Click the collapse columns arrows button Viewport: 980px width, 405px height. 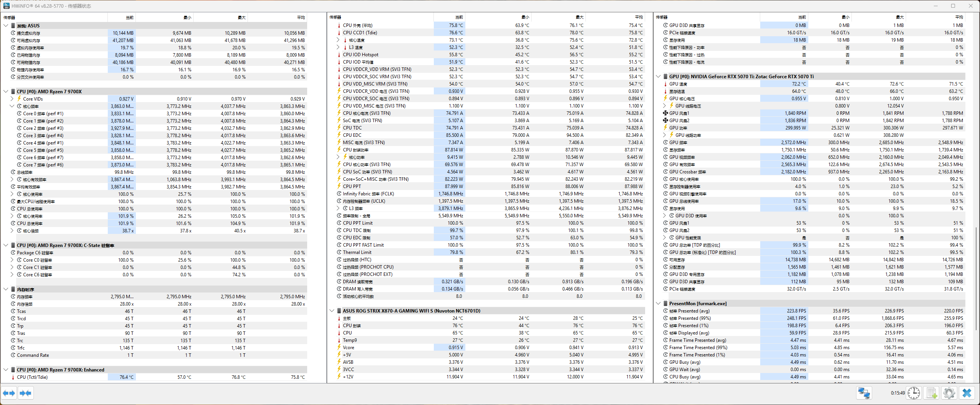click(25, 393)
